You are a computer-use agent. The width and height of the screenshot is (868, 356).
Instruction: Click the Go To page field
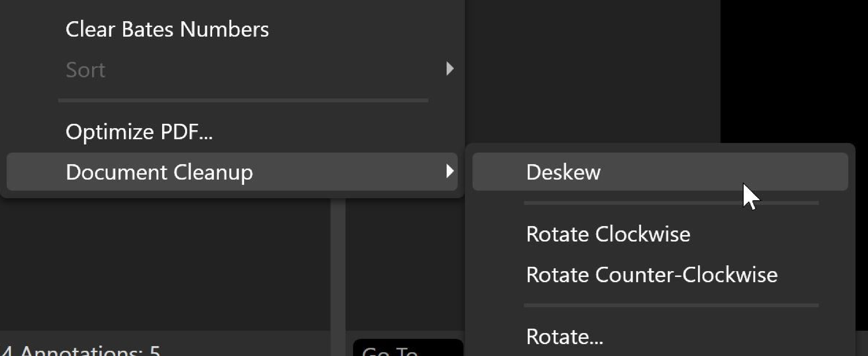click(x=408, y=349)
